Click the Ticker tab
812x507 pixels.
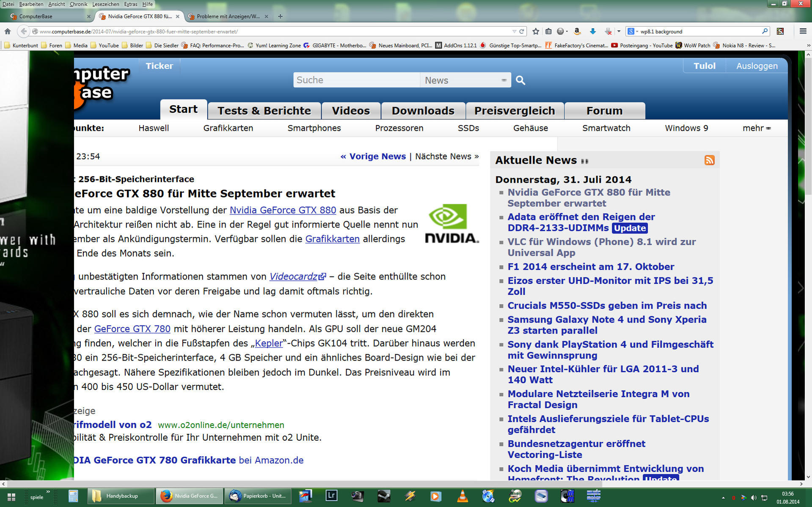point(159,66)
